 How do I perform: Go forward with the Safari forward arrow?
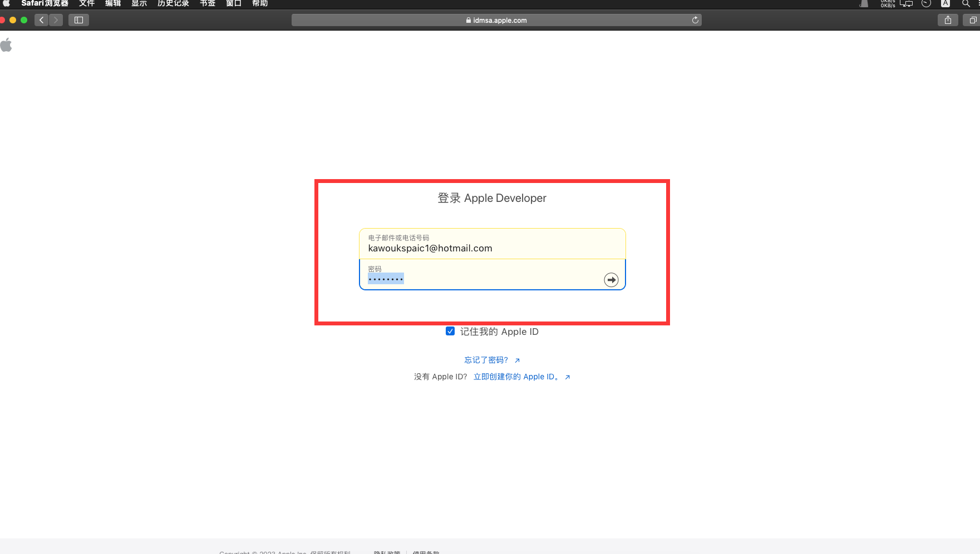point(56,20)
